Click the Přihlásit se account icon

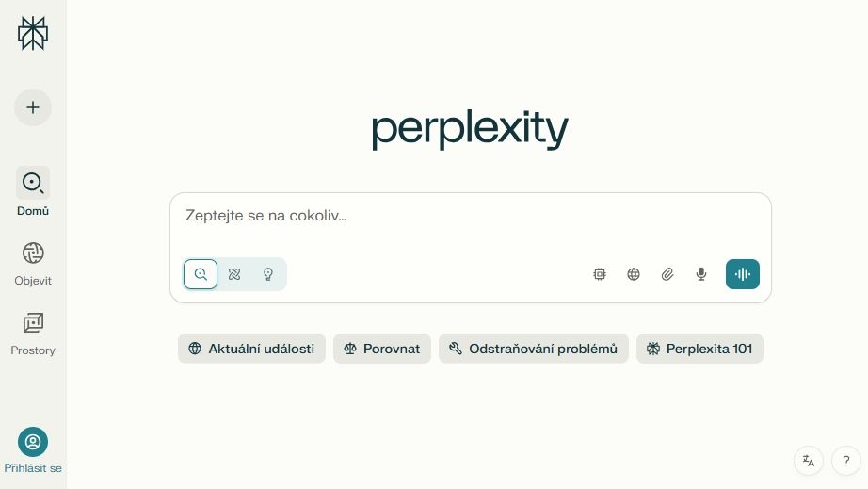[33, 442]
